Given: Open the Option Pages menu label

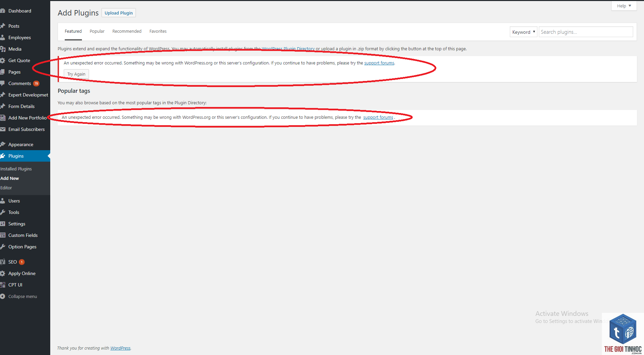Looking at the screenshot, I should pyautogui.click(x=22, y=247).
